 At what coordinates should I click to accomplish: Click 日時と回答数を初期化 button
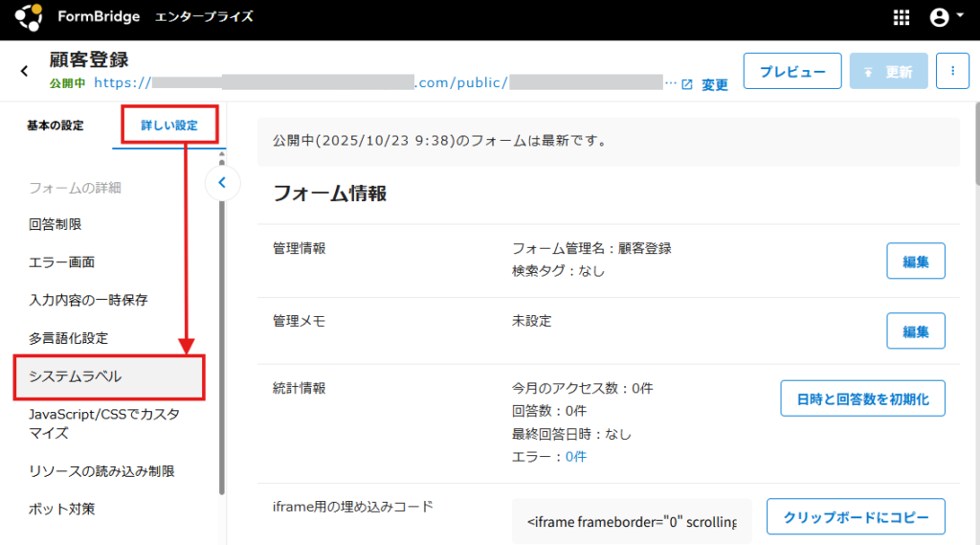click(x=862, y=397)
